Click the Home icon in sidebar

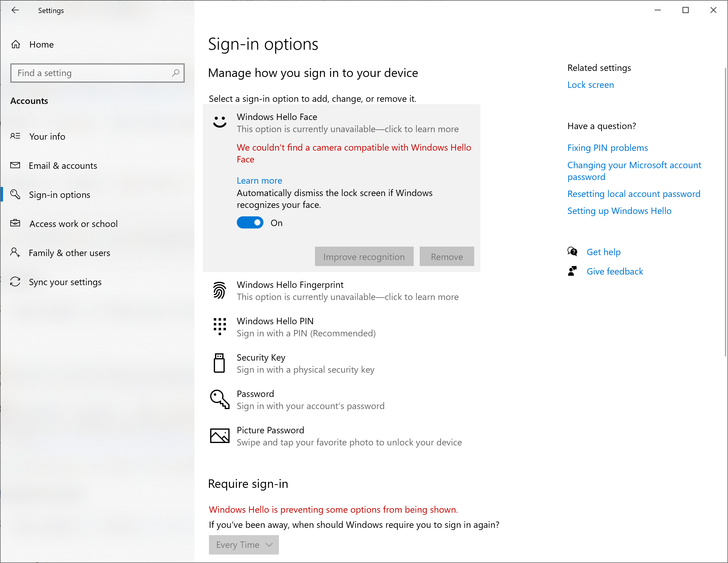click(16, 44)
